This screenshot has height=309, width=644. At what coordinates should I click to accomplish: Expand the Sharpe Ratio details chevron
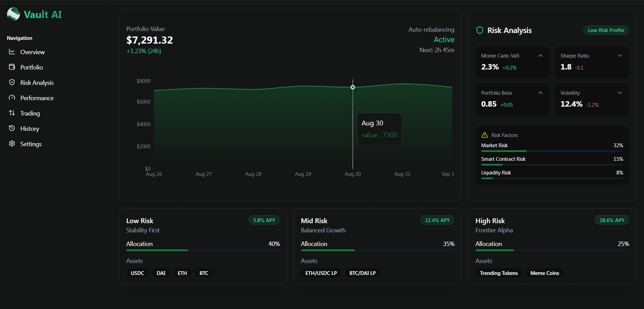(x=620, y=55)
